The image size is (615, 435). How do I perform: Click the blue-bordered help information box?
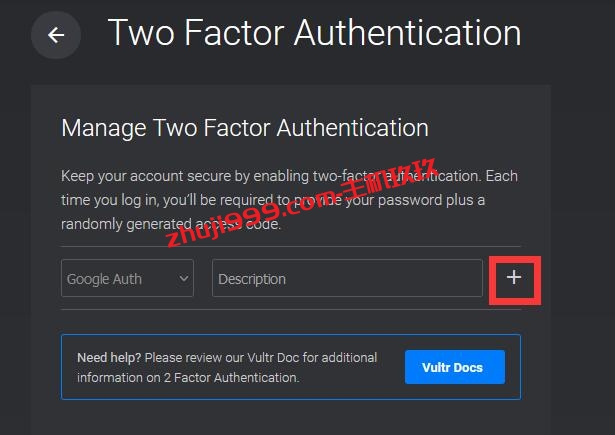tap(291, 367)
